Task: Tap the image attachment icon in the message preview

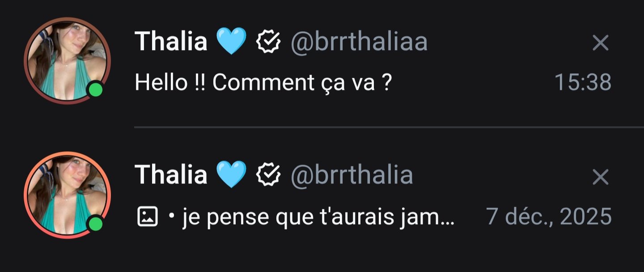Action: [147, 217]
